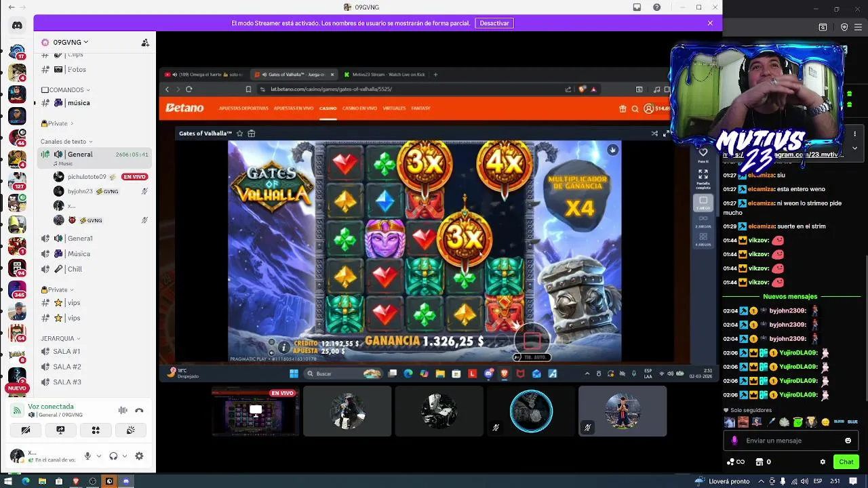Open Brave browser from bottom taskbar
This screenshot has height=488, width=868.
point(75,481)
